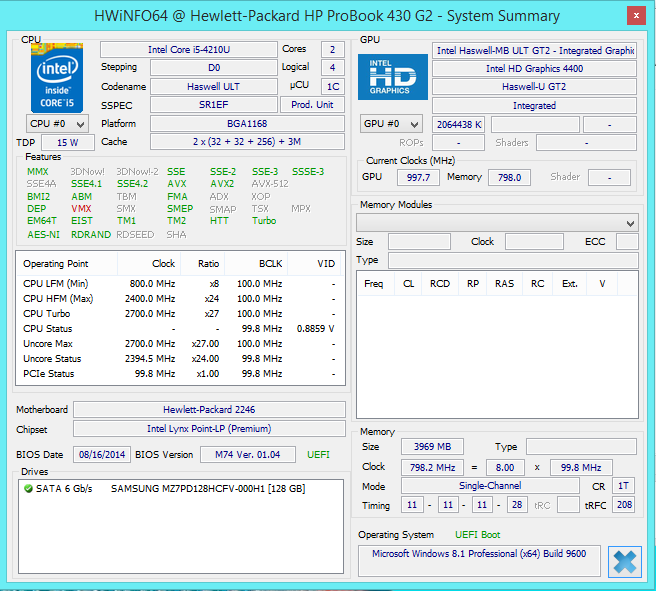The width and height of the screenshot is (656, 591).
Task: Click the blue X close button at bottom right
Action: (625, 562)
